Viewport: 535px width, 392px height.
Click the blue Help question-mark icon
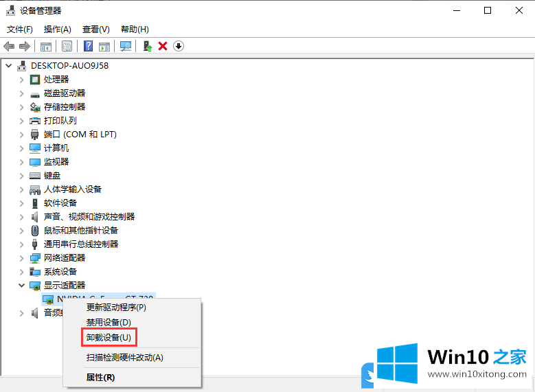coord(88,46)
